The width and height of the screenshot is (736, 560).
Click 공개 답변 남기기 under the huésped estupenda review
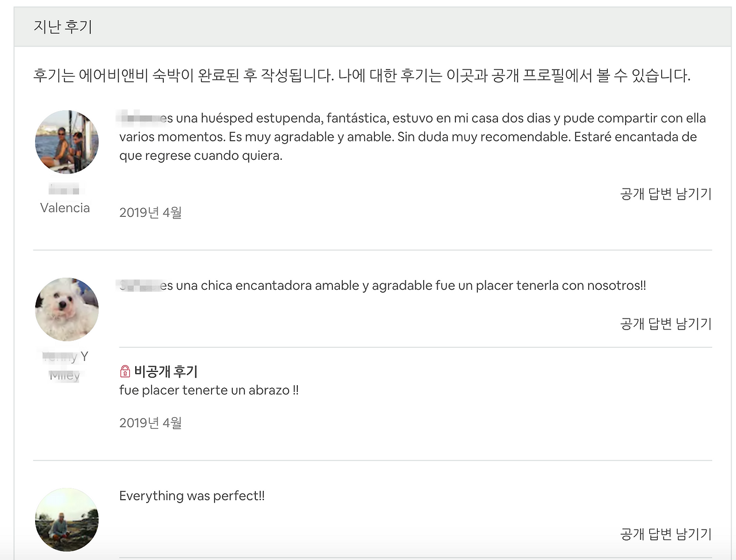(666, 194)
